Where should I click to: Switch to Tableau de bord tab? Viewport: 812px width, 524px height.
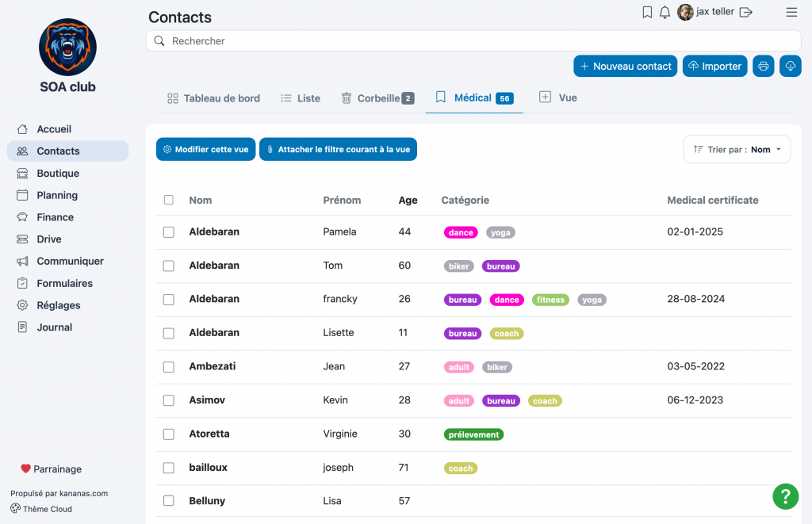[213, 98]
